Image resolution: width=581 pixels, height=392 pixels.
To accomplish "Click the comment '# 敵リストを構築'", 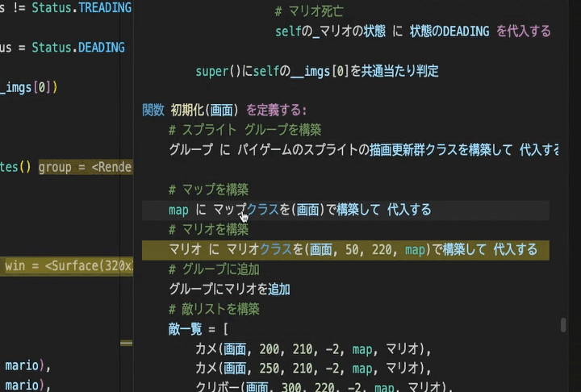I will [214, 309].
